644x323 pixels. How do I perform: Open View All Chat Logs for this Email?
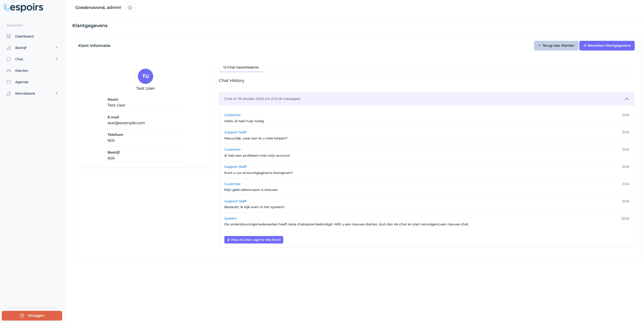click(x=254, y=240)
